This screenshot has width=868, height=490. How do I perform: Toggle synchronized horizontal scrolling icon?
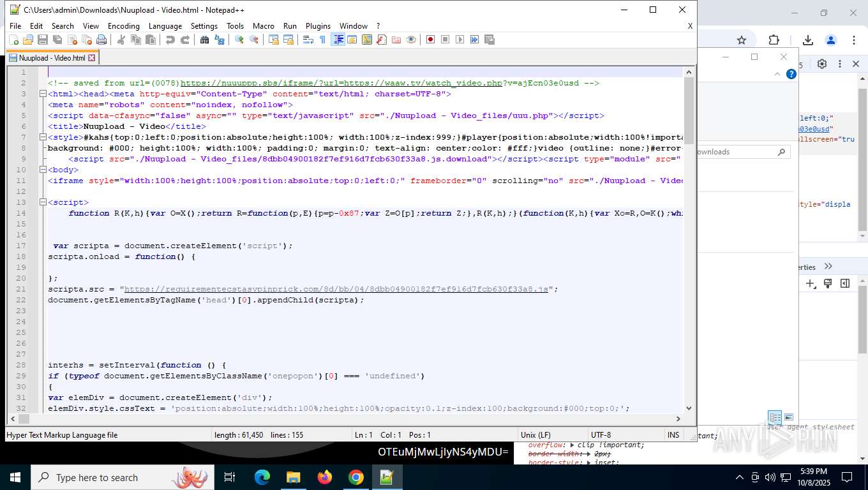[288, 40]
